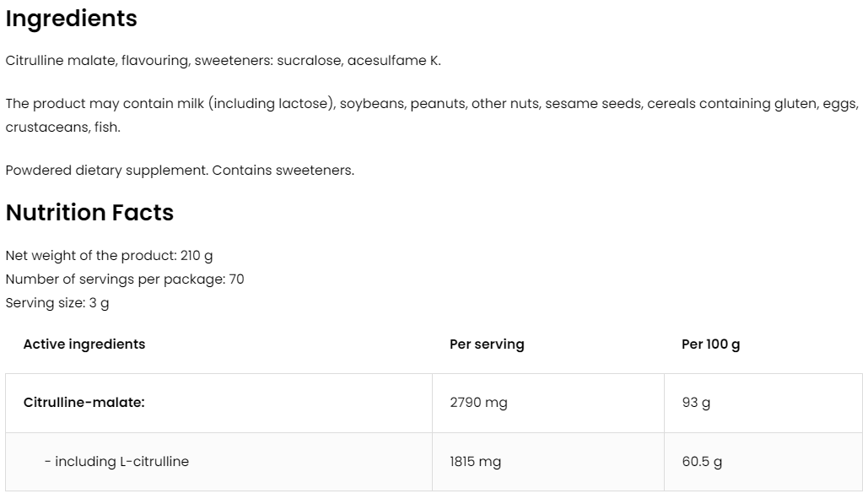
Task: Select the net weight 210 g line
Action: (x=115, y=256)
